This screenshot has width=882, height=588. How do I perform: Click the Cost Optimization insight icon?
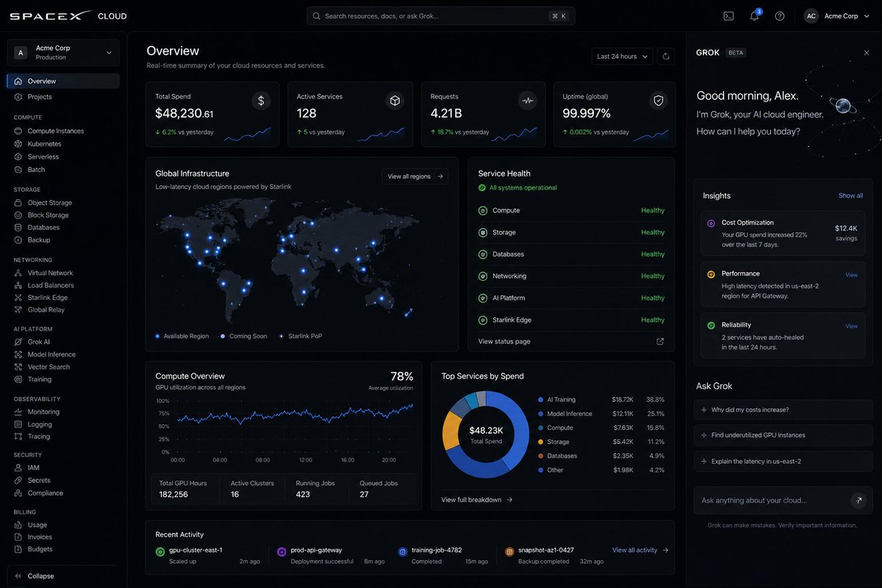point(711,223)
